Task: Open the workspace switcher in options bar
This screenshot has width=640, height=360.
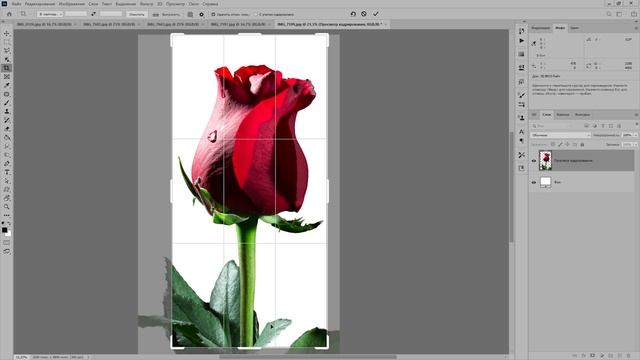Action: (x=619, y=14)
